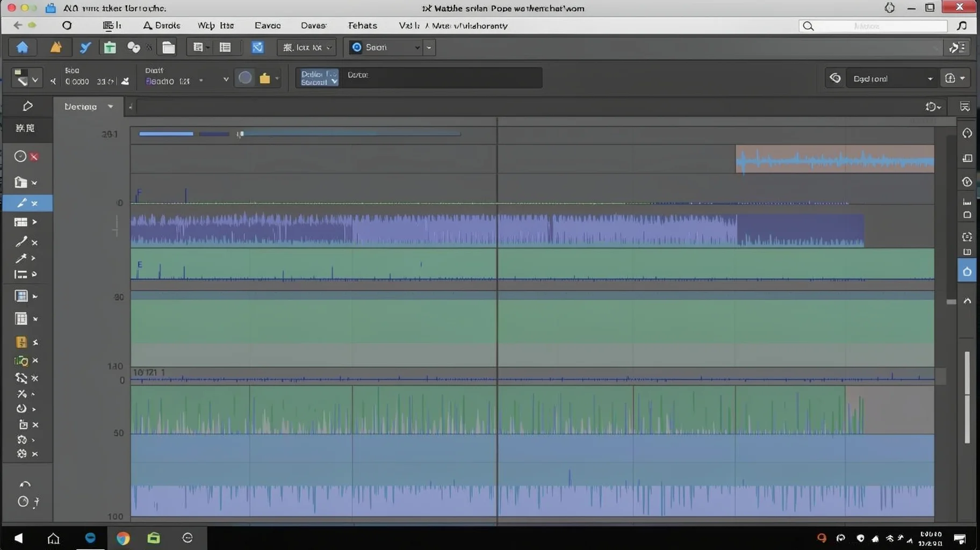The height and width of the screenshot is (550, 980).
Task: Expand the small arrow button right of Seari dropdown
Action: pos(429,47)
